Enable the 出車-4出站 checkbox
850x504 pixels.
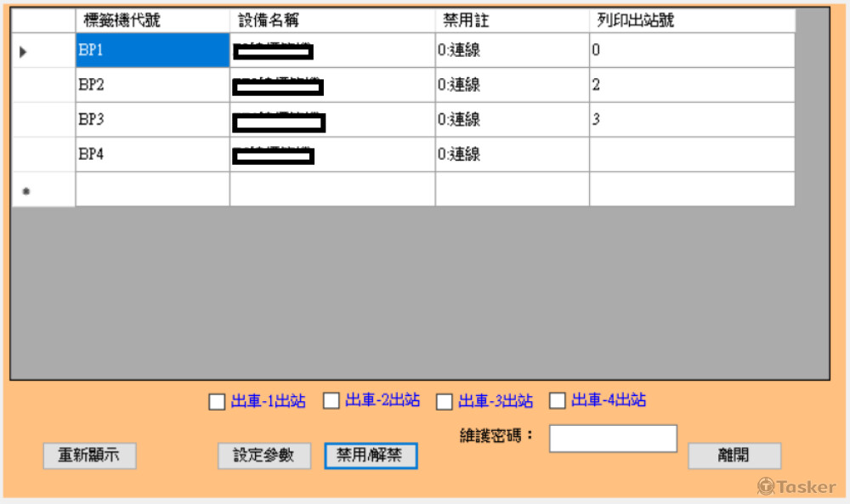(557, 400)
